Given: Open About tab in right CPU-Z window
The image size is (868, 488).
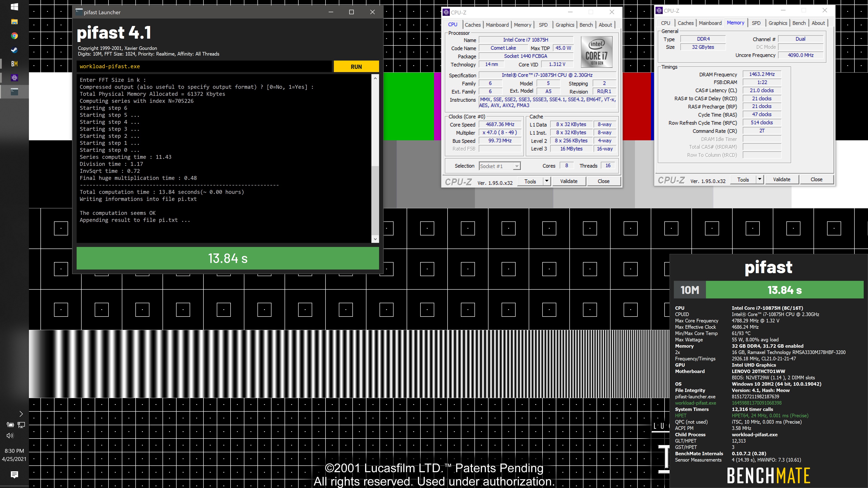Looking at the screenshot, I should (x=818, y=23).
